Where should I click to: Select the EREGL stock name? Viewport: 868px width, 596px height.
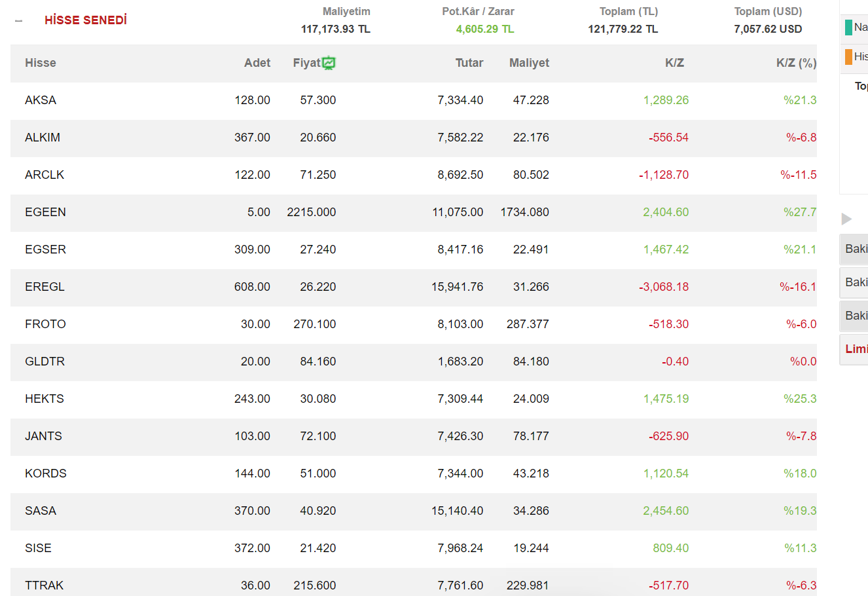[x=45, y=287]
